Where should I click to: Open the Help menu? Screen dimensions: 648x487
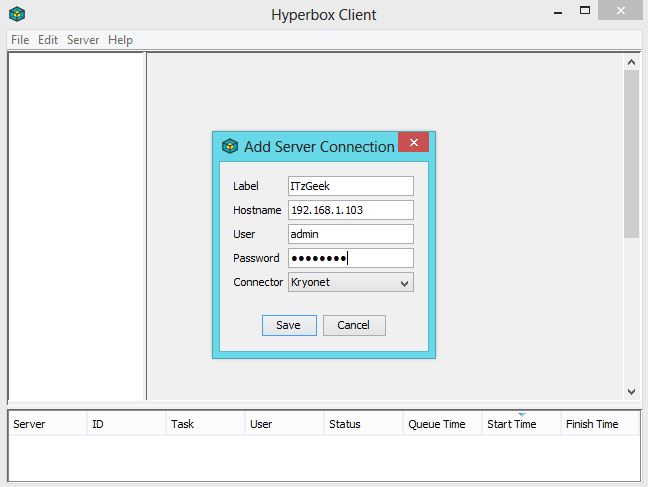point(120,40)
